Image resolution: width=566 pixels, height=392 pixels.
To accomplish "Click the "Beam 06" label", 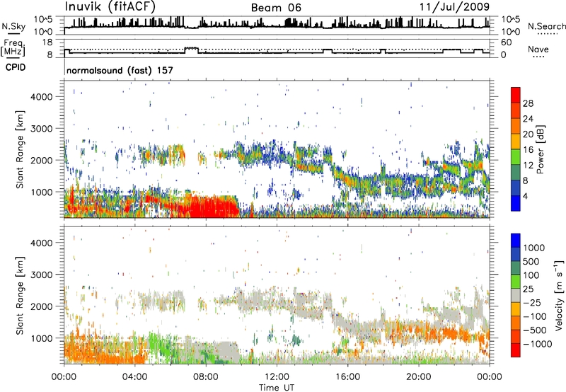I will 276,8.
